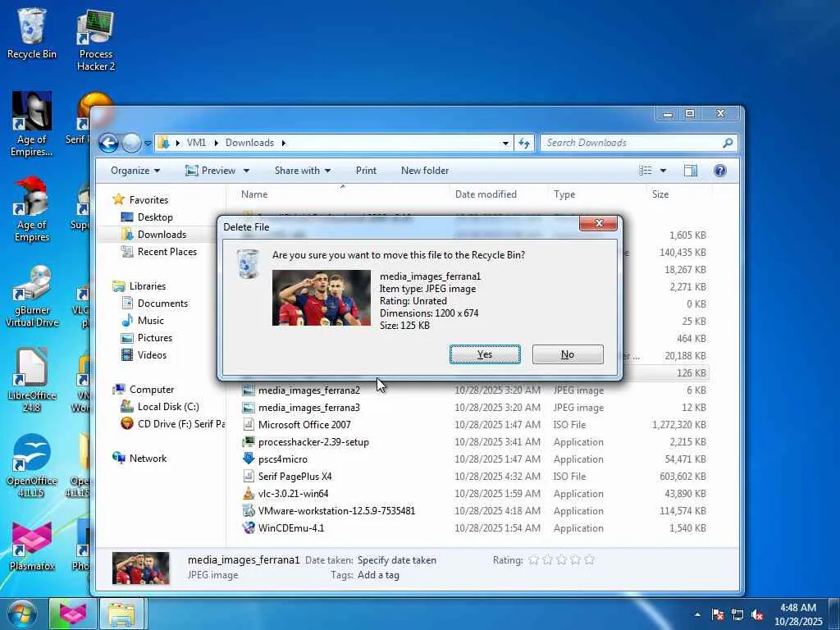Show hidden tray icons arrow
This screenshot has height=630, width=840.
(x=697, y=614)
